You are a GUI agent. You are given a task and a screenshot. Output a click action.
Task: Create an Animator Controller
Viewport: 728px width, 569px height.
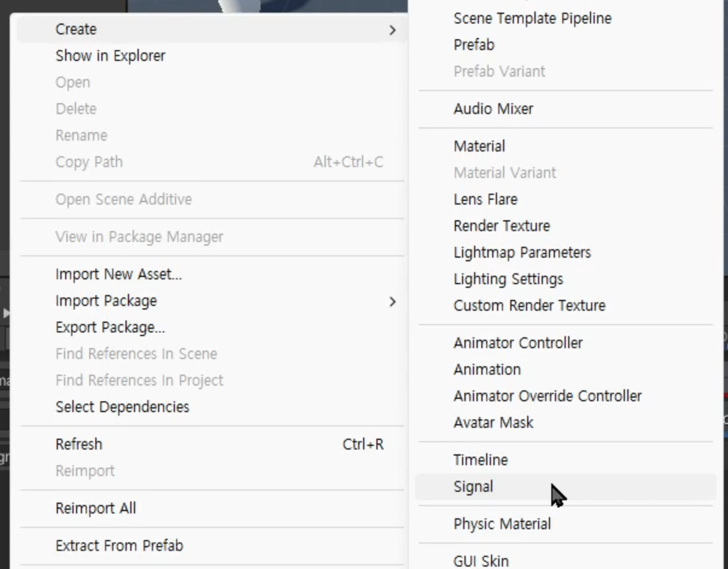(x=518, y=343)
